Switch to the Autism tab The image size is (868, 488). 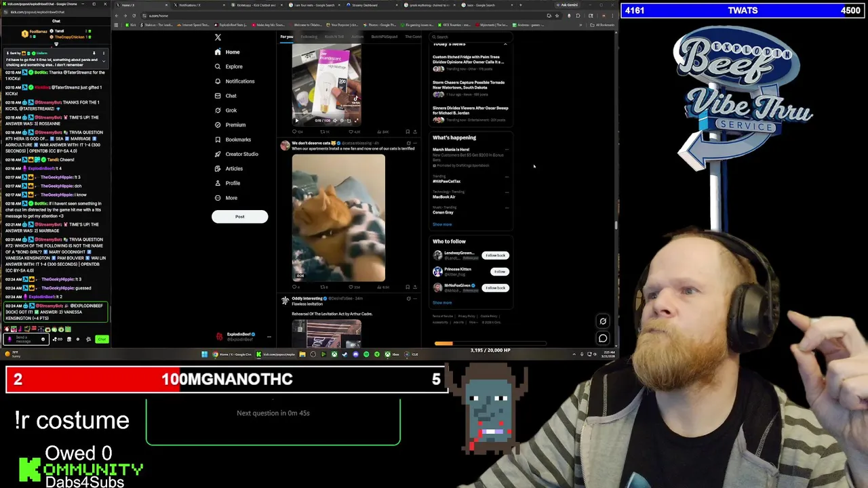358,37
